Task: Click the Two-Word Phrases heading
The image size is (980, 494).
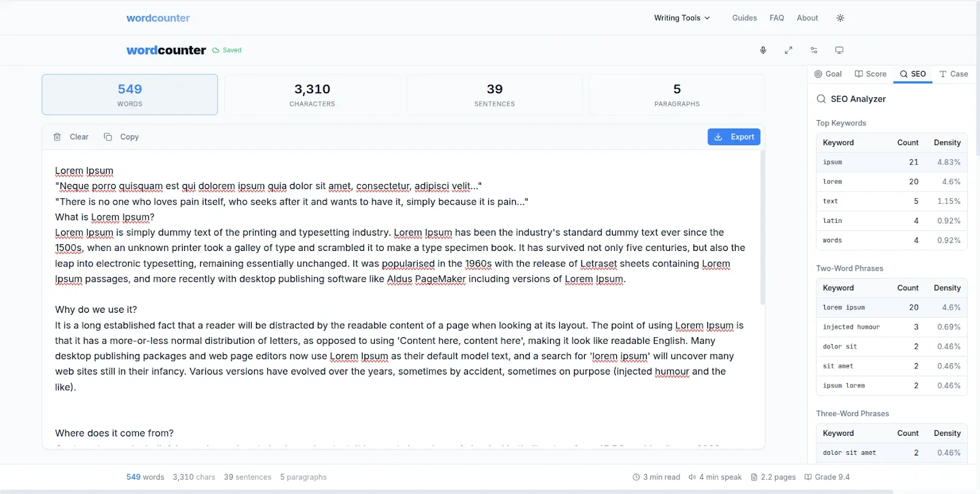Action: click(850, 268)
